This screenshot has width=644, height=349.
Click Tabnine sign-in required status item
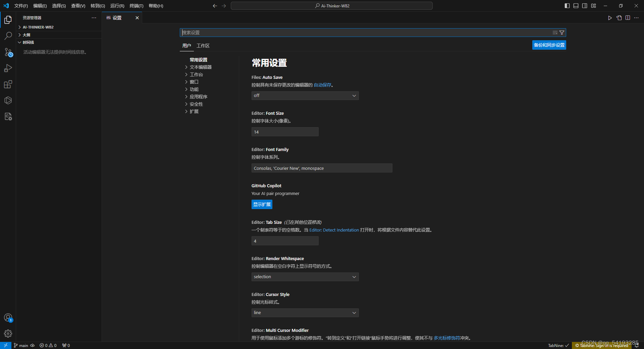602,345
